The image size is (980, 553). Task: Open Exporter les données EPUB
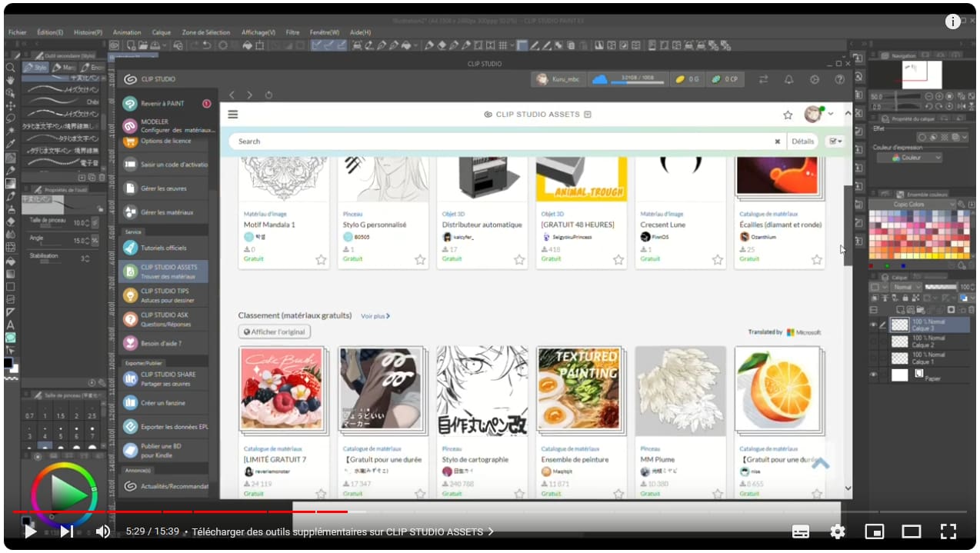(163, 426)
